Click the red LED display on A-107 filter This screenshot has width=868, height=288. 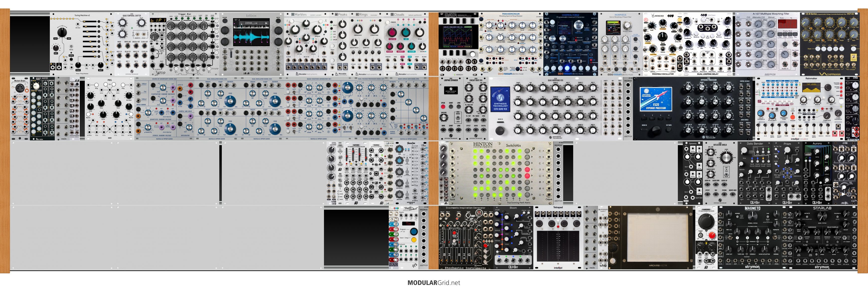click(788, 24)
